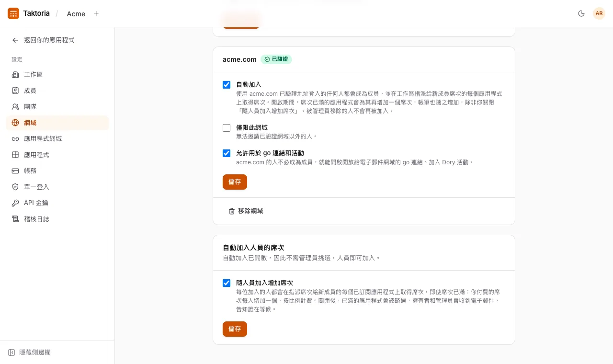Toggle the 隨人員加入增加席次 checkbox

[x=227, y=283]
